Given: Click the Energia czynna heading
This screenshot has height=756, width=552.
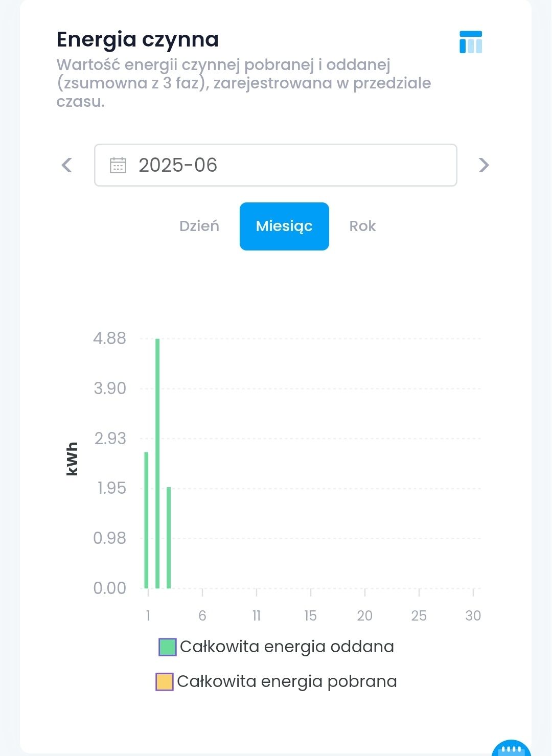Looking at the screenshot, I should [137, 40].
